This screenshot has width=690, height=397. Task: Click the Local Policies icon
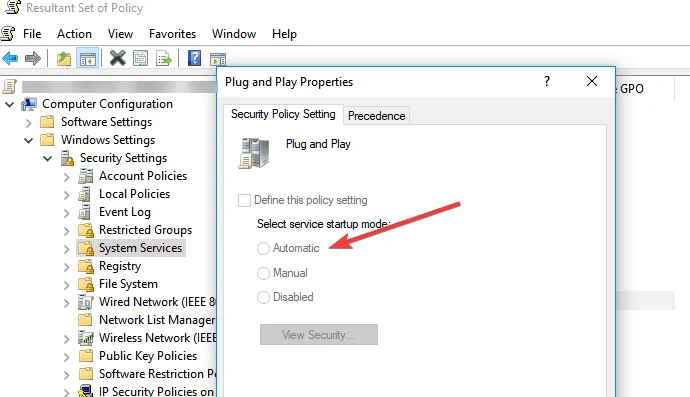pos(85,194)
